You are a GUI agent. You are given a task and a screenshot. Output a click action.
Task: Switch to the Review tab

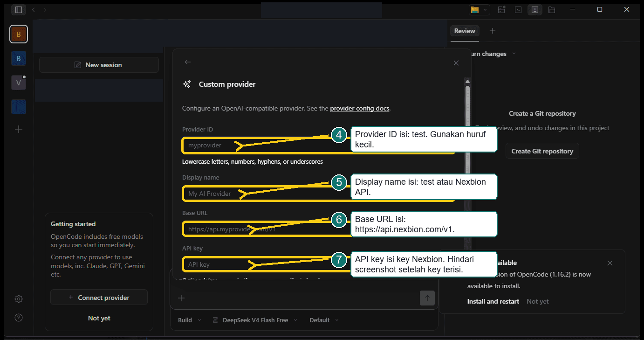[x=465, y=31]
